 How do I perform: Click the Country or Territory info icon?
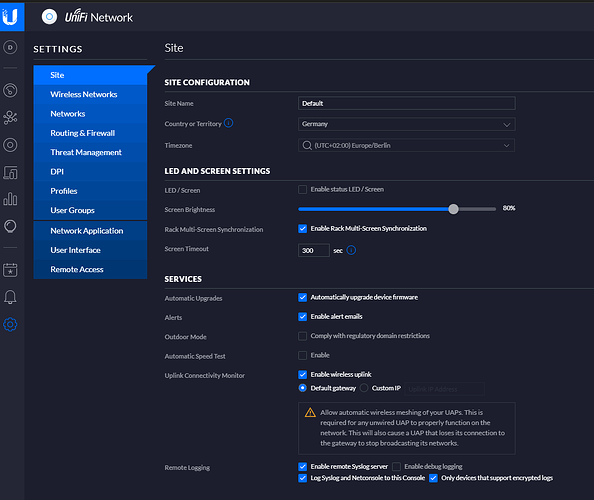coord(228,123)
